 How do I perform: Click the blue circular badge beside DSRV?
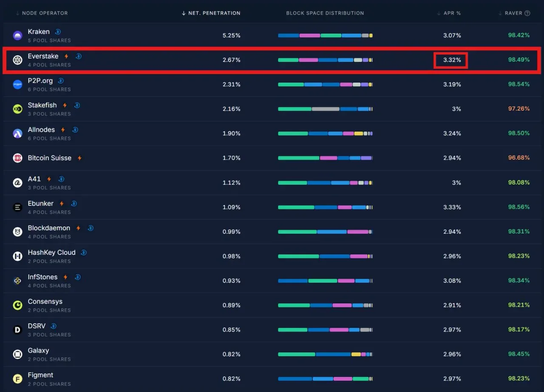coord(54,326)
